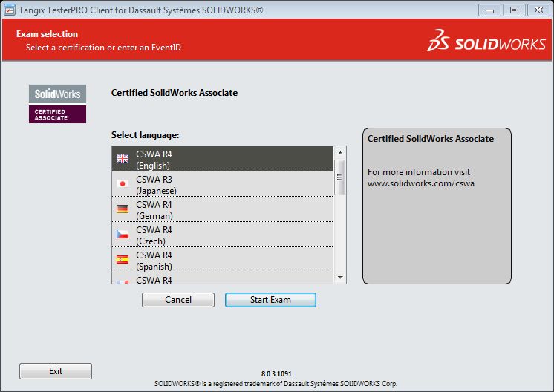Select CSWA R4 (English) language option
Viewport: 554px width, 392px height.
tap(223, 160)
